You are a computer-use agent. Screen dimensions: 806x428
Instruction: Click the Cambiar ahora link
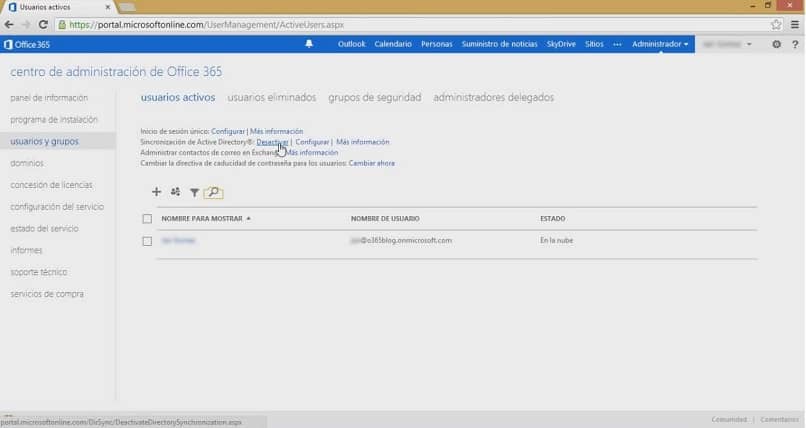pyautogui.click(x=372, y=163)
